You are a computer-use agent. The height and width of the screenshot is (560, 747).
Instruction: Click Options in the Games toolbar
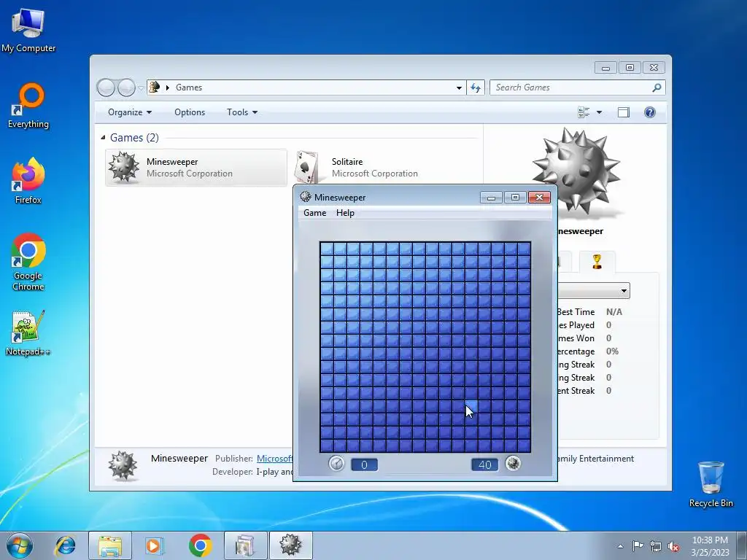(190, 112)
